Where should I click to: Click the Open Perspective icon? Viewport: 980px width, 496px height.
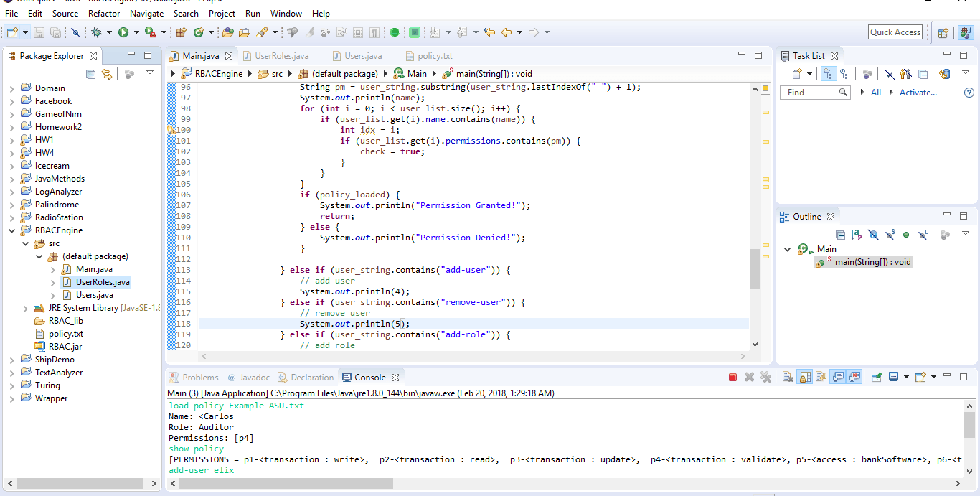(x=943, y=32)
